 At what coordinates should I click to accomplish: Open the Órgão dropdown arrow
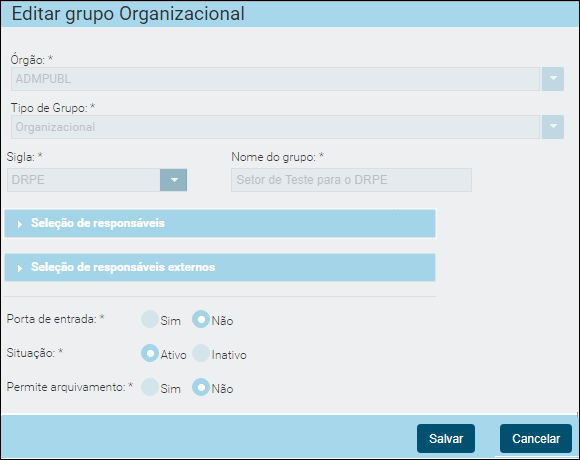click(x=553, y=79)
